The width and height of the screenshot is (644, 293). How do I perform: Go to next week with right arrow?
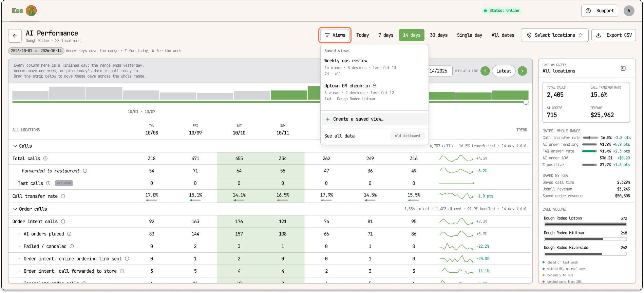tap(522, 71)
